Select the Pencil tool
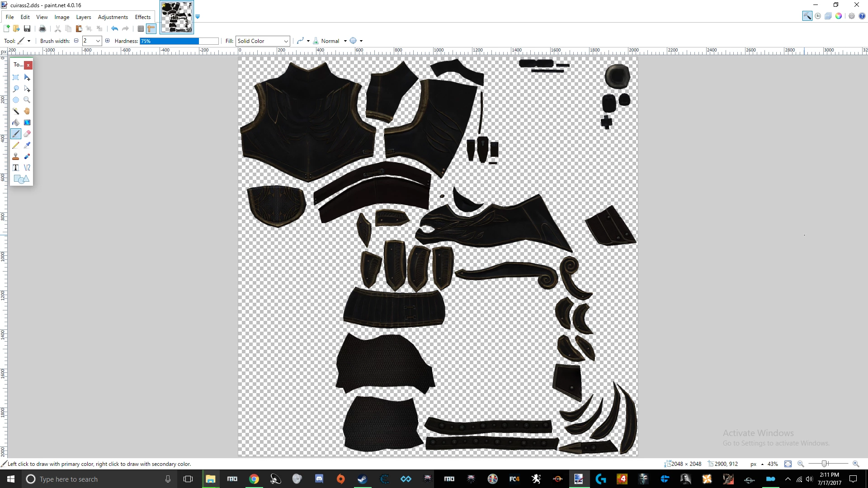 tap(16, 145)
